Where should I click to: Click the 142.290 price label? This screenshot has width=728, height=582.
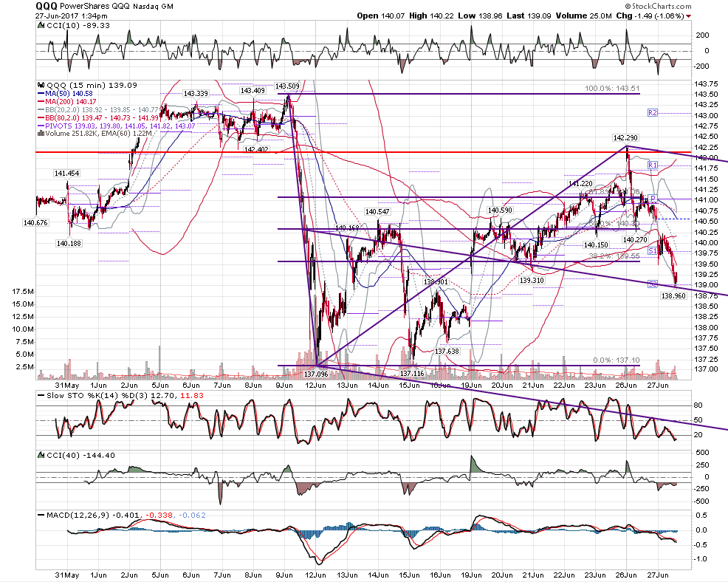626,138
